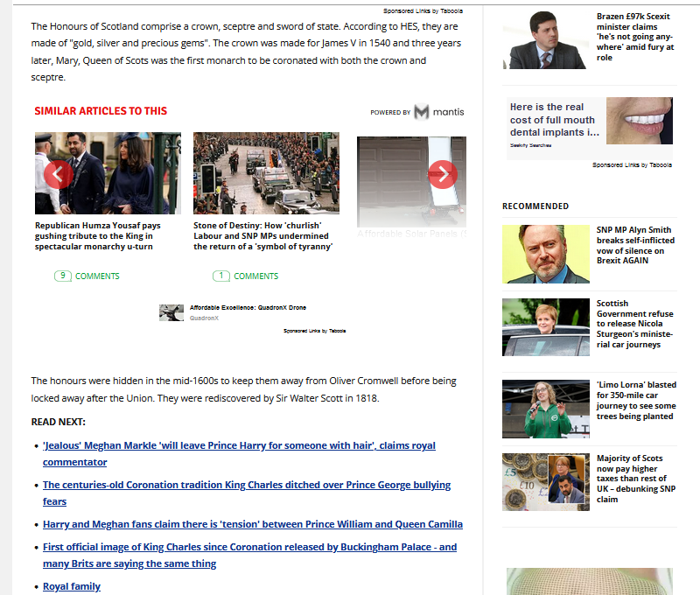This screenshot has width=700, height=595.
Task: Read 'Stone of Destiny' churlish MPs article
Action: coord(263,236)
